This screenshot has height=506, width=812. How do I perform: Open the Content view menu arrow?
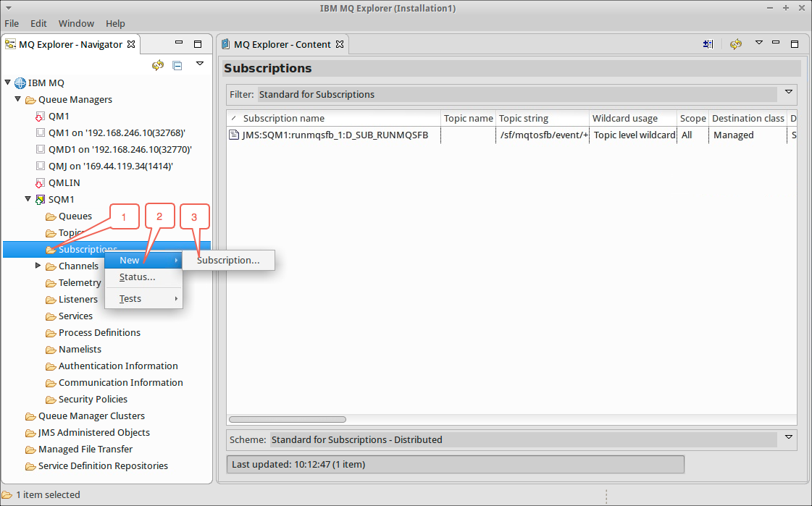758,43
